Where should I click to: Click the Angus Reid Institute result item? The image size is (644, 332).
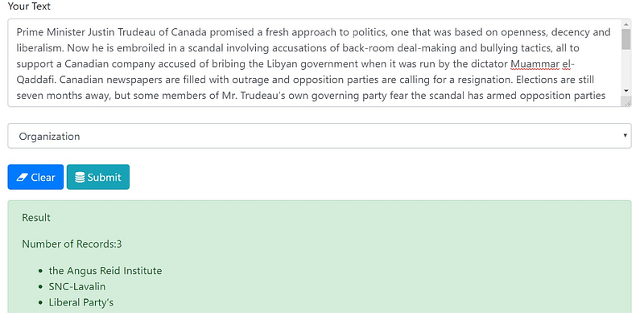(105, 271)
